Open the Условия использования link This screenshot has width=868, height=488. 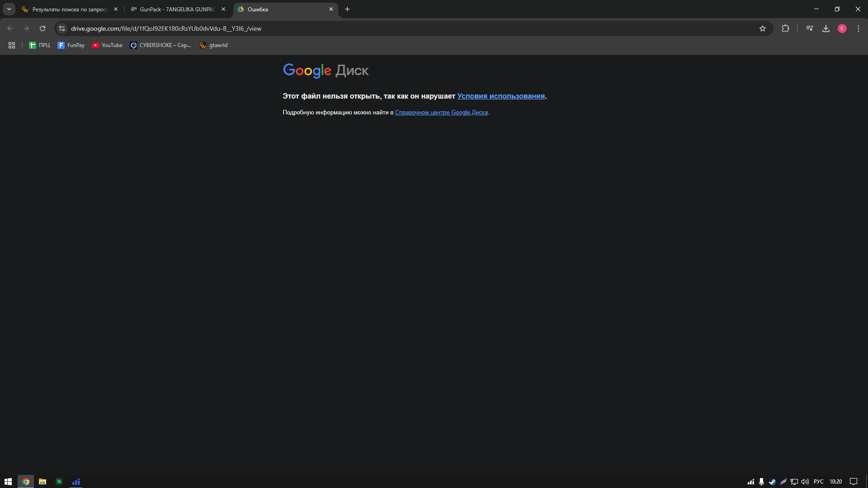coord(501,96)
